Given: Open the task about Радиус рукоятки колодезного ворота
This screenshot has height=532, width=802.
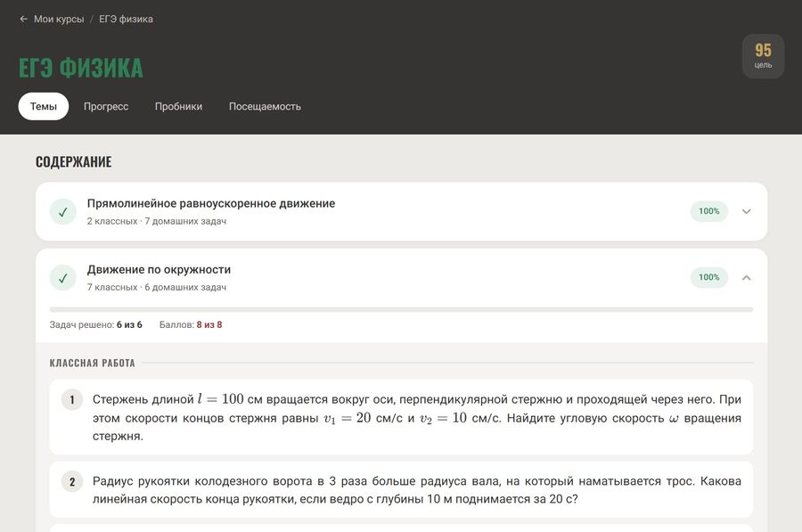Looking at the screenshot, I should (x=401, y=489).
